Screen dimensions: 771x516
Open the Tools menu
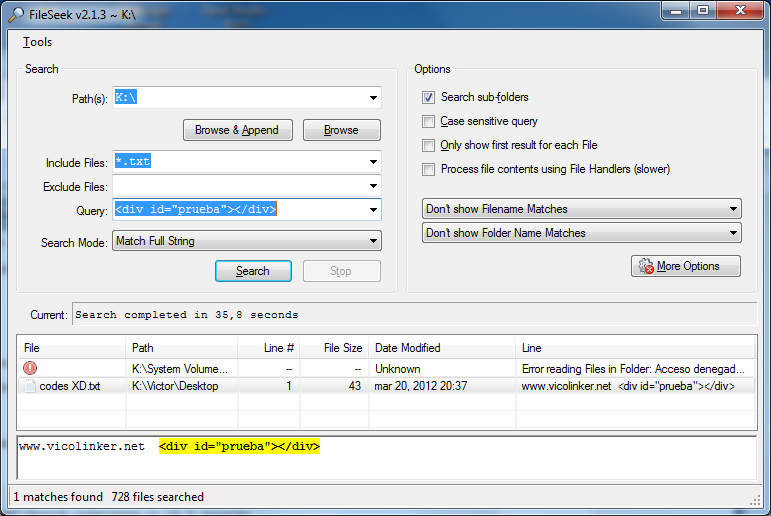click(37, 42)
